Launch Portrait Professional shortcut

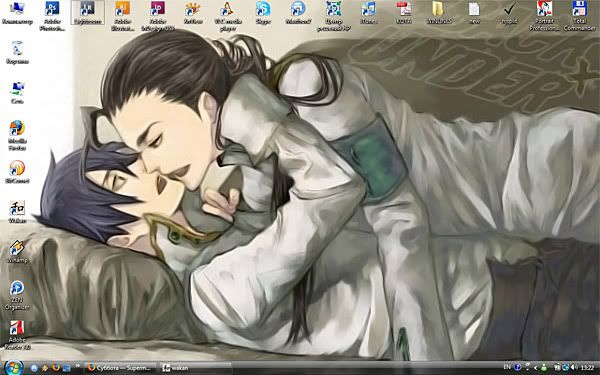[x=544, y=16]
